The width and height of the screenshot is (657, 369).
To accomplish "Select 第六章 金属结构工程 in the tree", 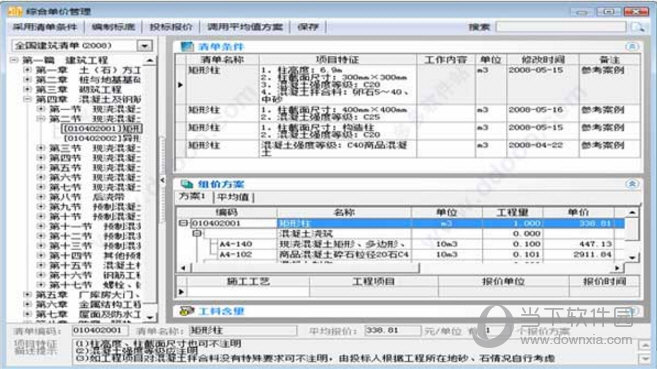I will 88,304.
